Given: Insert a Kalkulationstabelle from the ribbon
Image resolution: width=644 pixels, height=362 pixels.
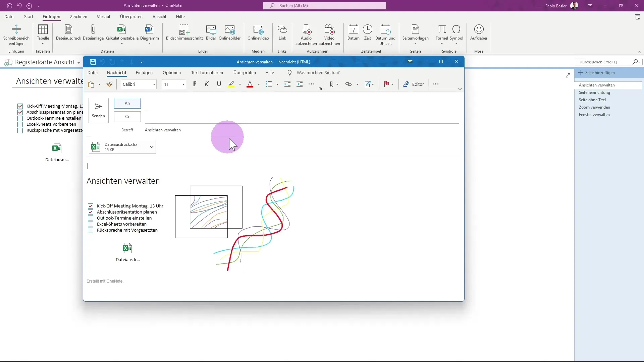Looking at the screenshot, I should (122, 35).
